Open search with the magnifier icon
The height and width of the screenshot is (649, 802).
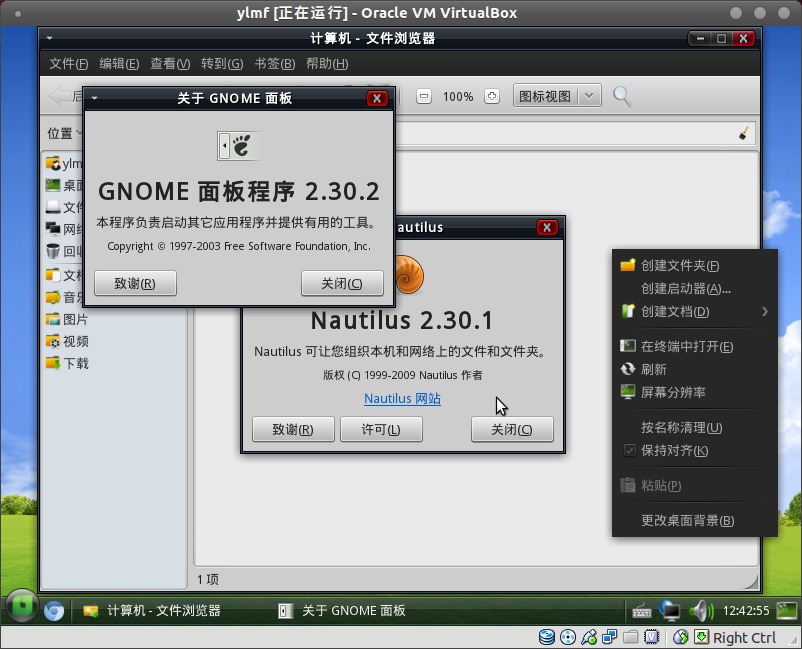(x=621, y=96)
